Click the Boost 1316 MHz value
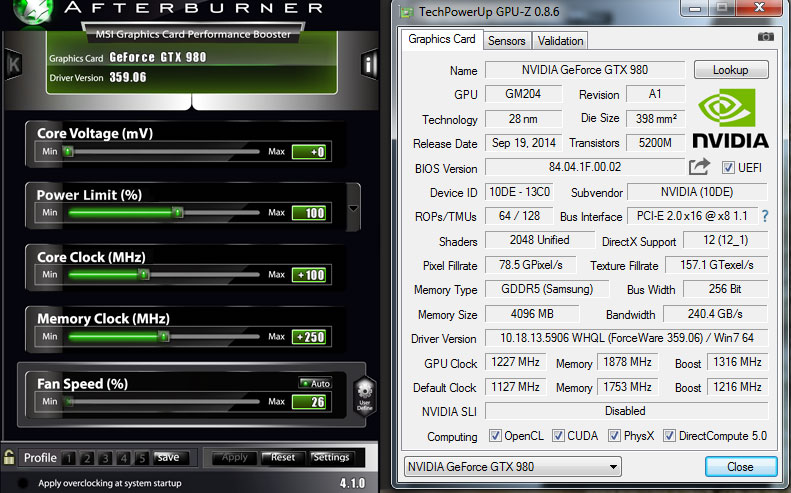Image resolution: width=791 pixels, height=493 pixels. pos(737,362)
